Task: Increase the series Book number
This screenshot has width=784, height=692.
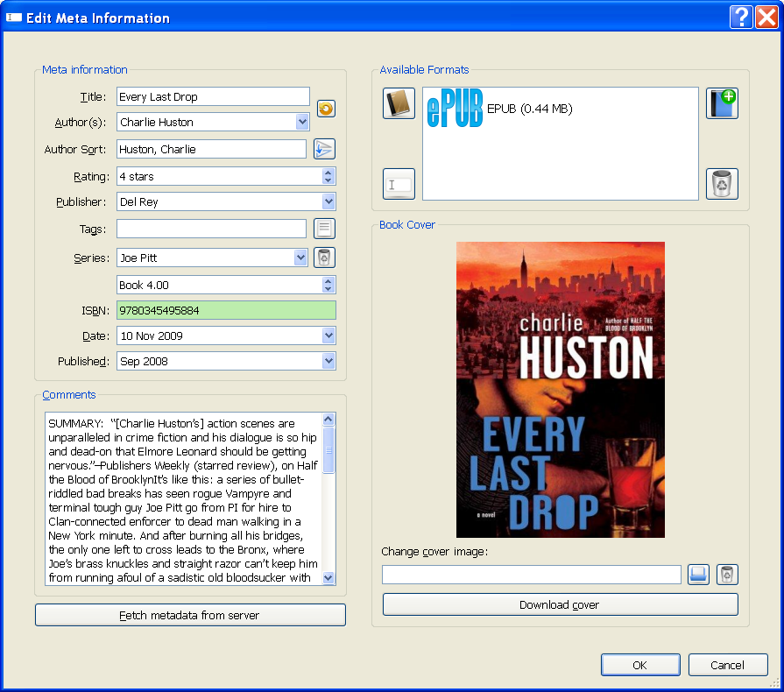Action: [x=328, y=281]
